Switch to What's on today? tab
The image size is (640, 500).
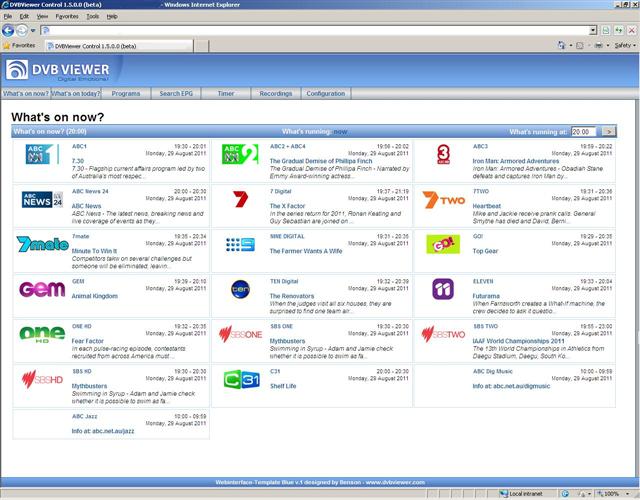[76, 93]
